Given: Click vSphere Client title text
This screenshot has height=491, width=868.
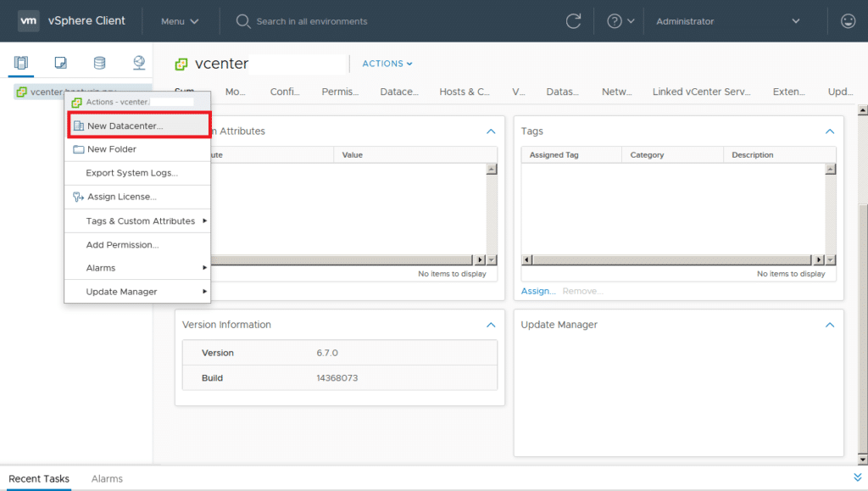Looking at the screenshot, I should (86, 20).
